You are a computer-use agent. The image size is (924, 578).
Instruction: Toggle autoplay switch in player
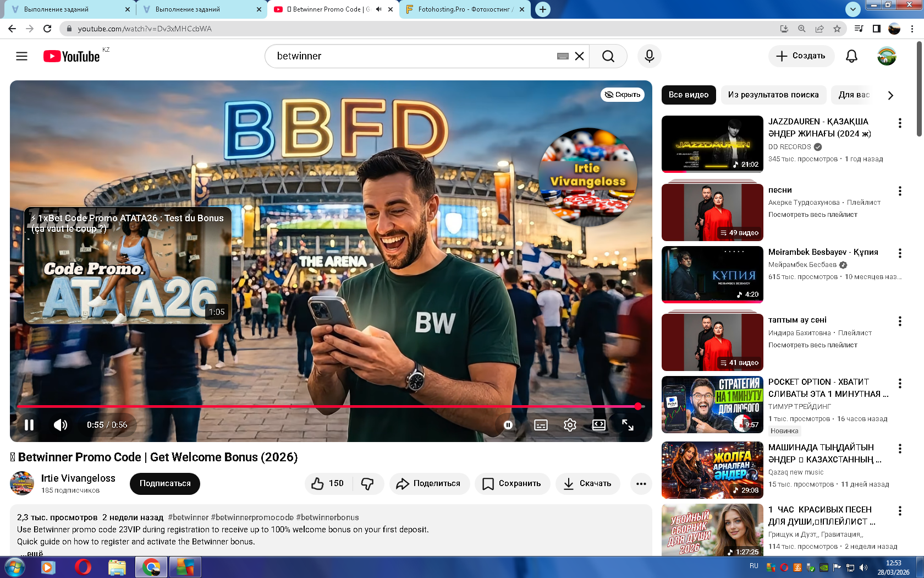coord(508,425)
